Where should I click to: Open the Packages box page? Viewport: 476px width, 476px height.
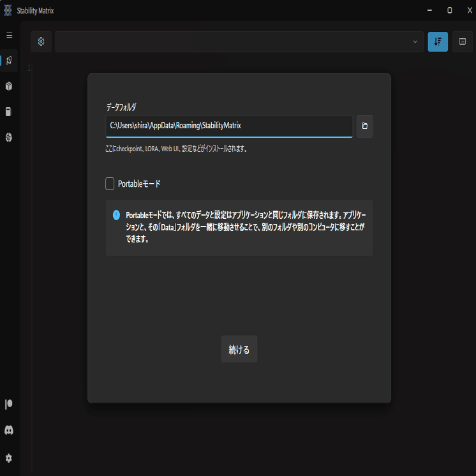9,86
